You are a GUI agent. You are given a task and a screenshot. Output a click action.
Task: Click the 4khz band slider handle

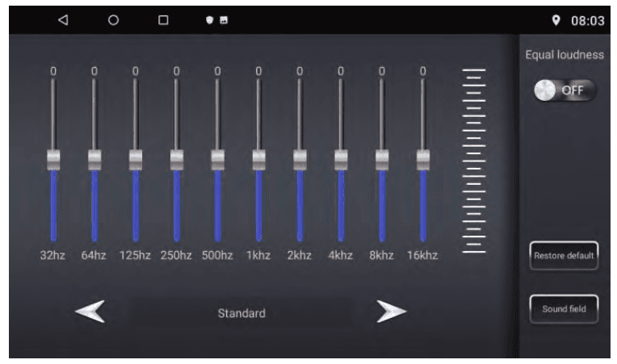point(341,159)
